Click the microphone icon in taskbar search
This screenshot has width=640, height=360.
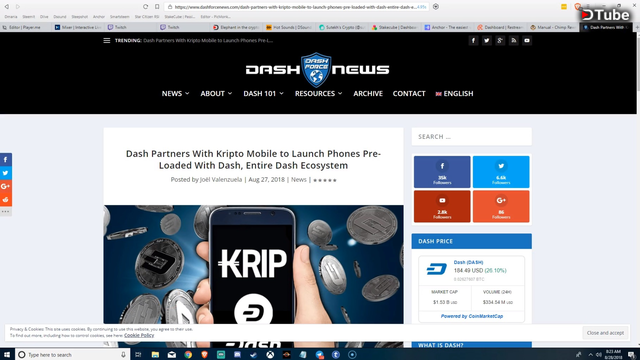(123, 355)
